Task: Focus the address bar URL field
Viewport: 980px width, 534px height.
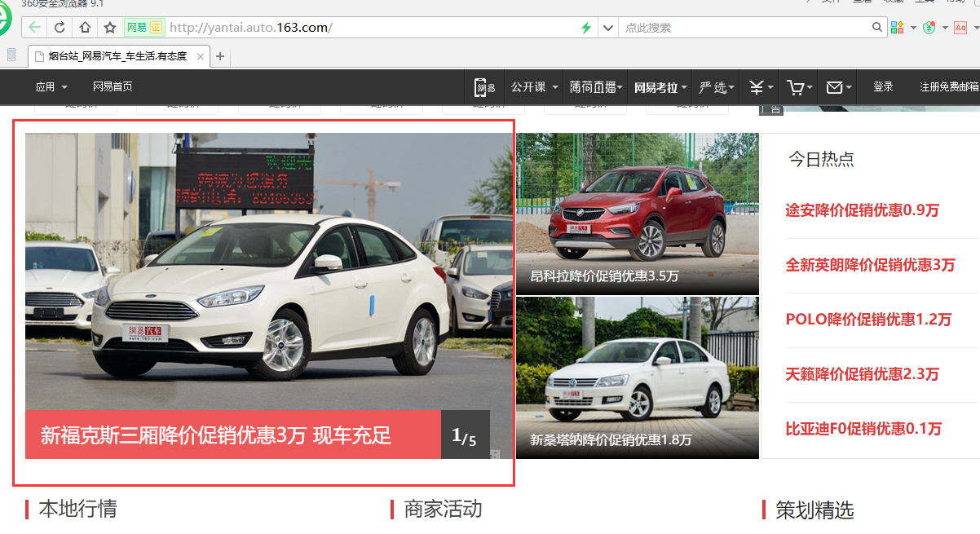Action: 371,28
